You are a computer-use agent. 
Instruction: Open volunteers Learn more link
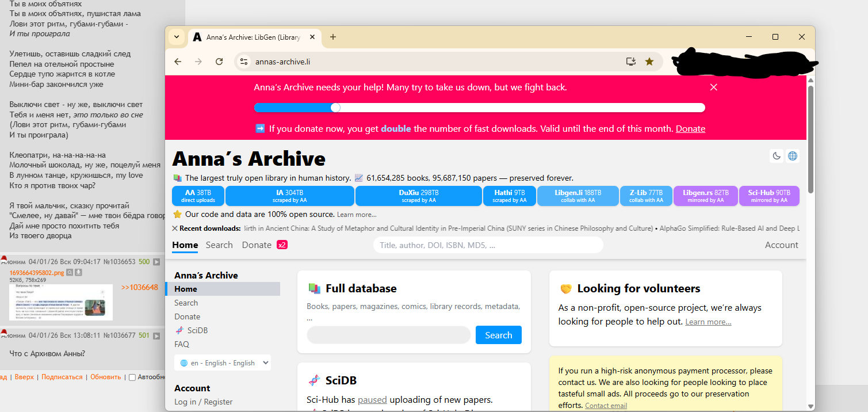708,322
